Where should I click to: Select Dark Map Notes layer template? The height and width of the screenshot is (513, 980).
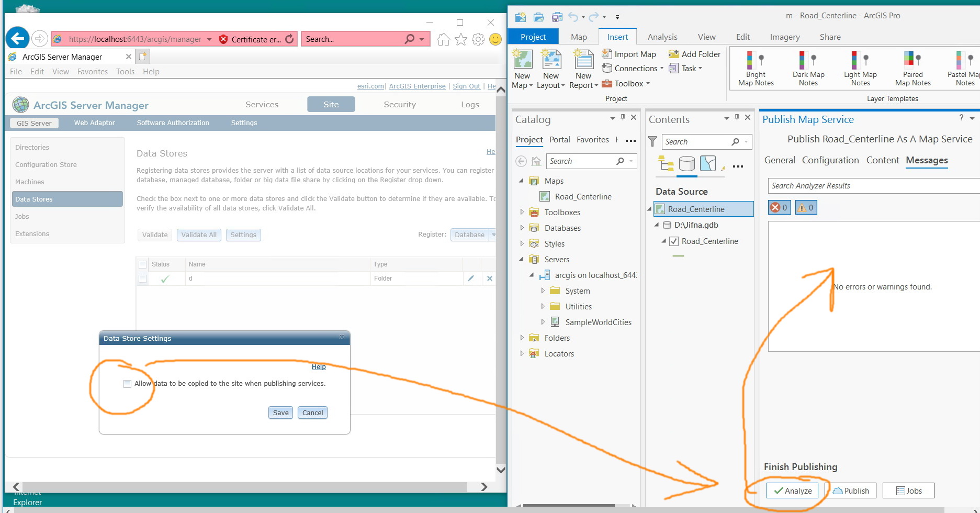(808, 69)
